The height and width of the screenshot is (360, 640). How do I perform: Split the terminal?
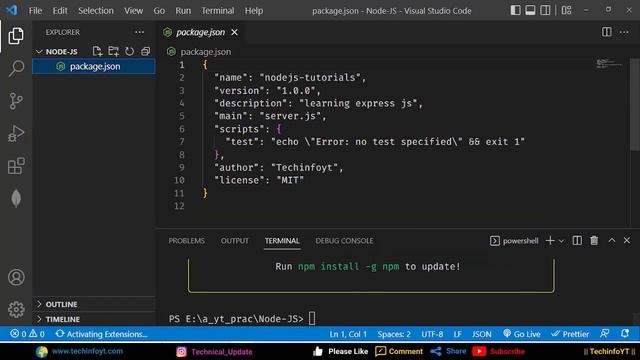pyautogui.click(x=577, y=241)
